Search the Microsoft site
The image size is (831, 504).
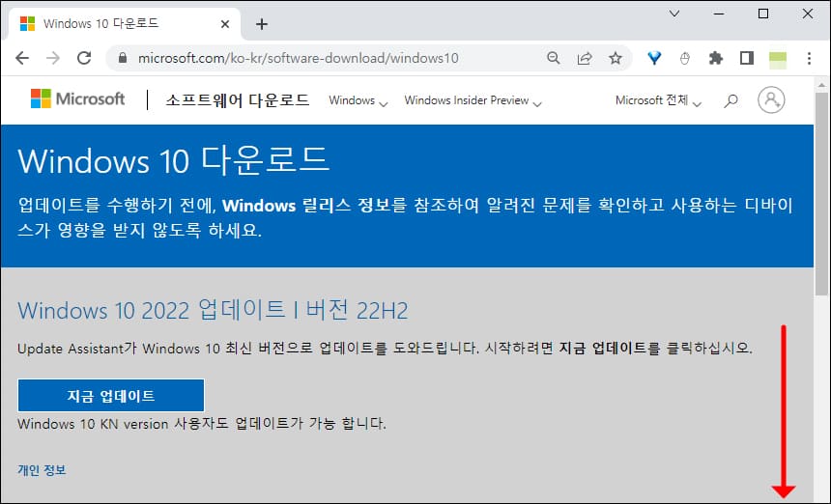click(731, 100)
